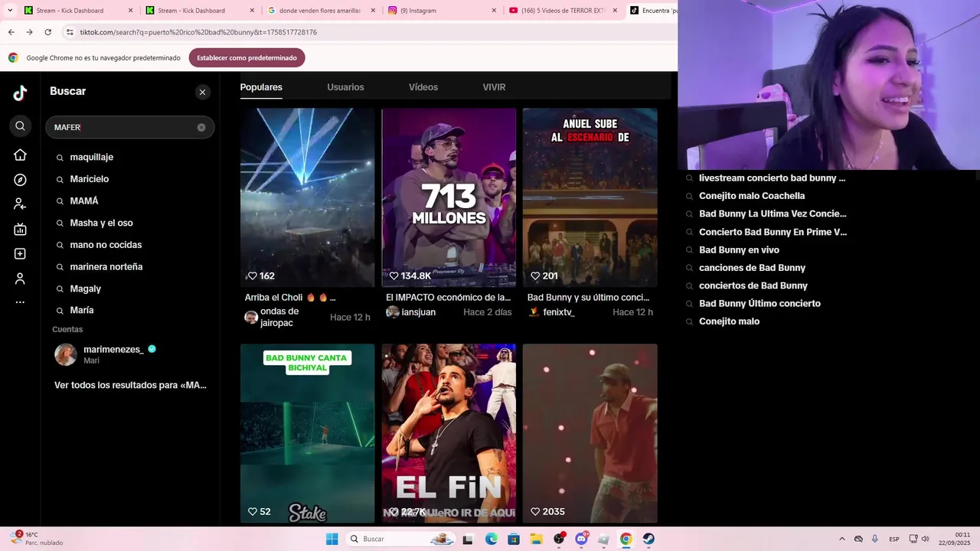This screenshot has height=551, width=980.
Task: Click the search input containing MAFER
Action: (x=129, y=127)
